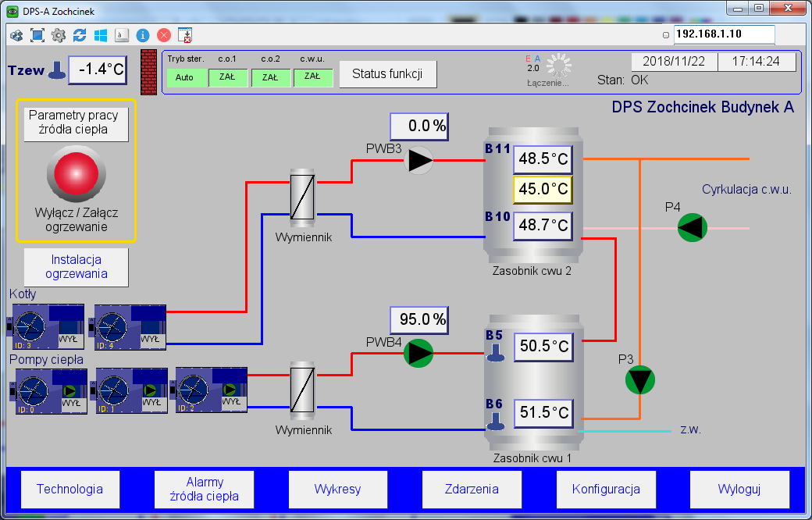Click the z.w. cold water label
The height and width of the screenshot is (520, 812).
tap(690, 430)
